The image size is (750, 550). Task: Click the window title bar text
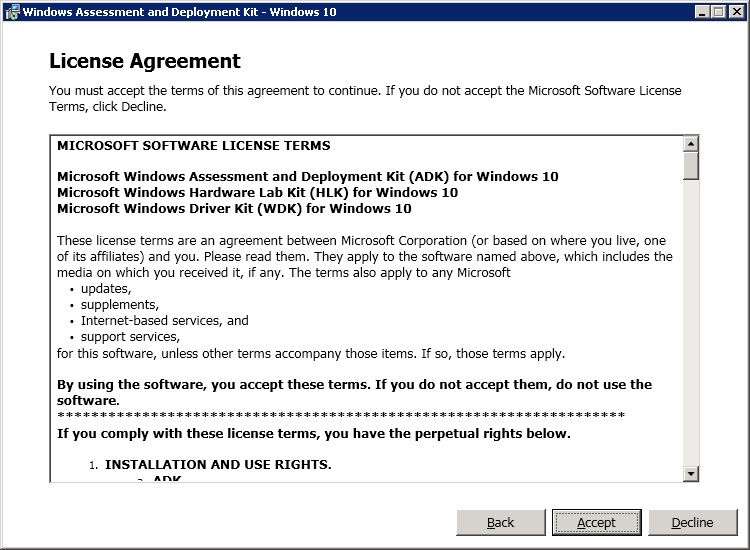tap(180, 12)
